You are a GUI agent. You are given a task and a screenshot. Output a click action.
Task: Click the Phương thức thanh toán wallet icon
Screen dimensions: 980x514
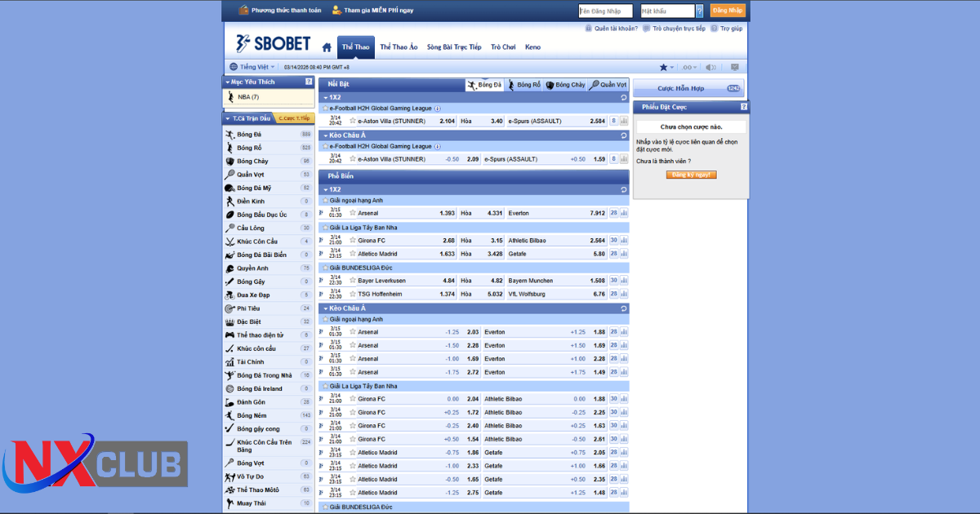point(243,10)
